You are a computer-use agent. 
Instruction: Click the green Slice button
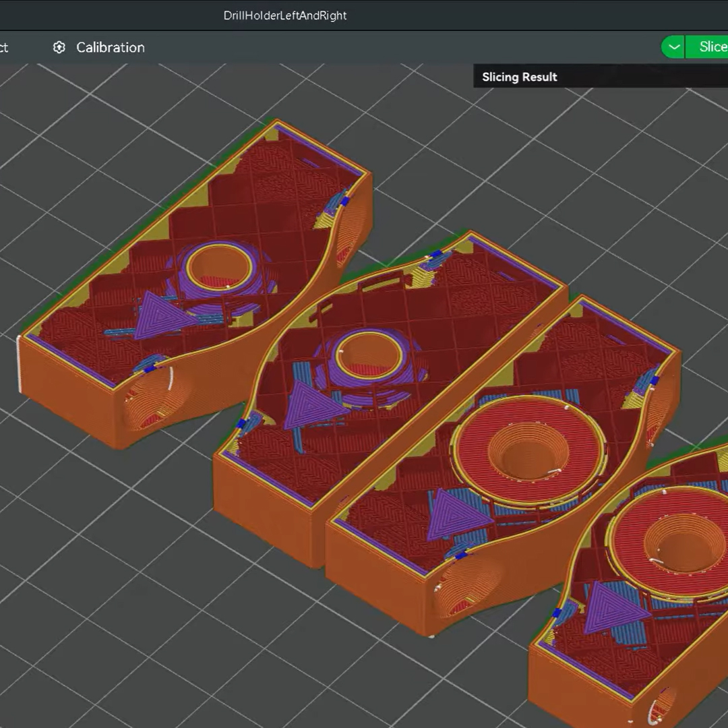pos(707,47)
